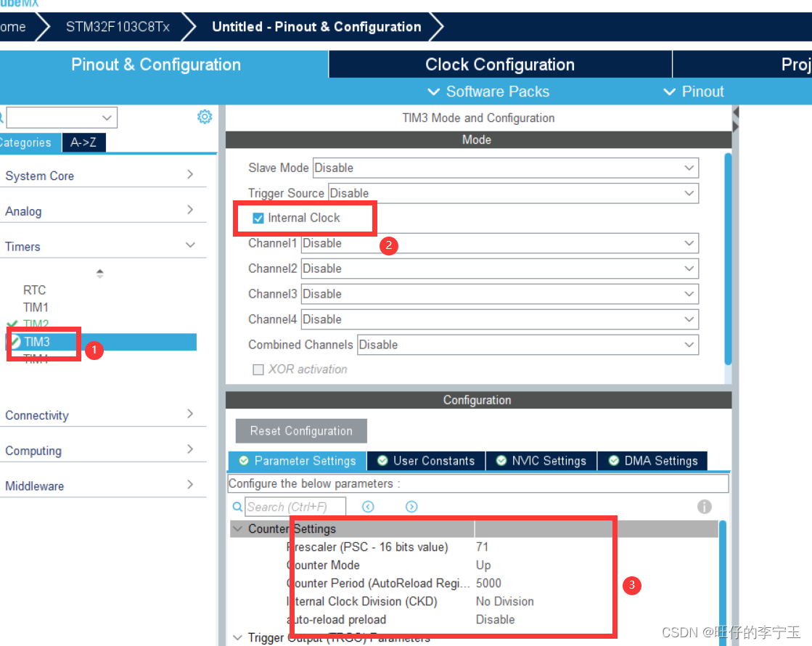Open the Trigger Source dropdown

(513, 193)
